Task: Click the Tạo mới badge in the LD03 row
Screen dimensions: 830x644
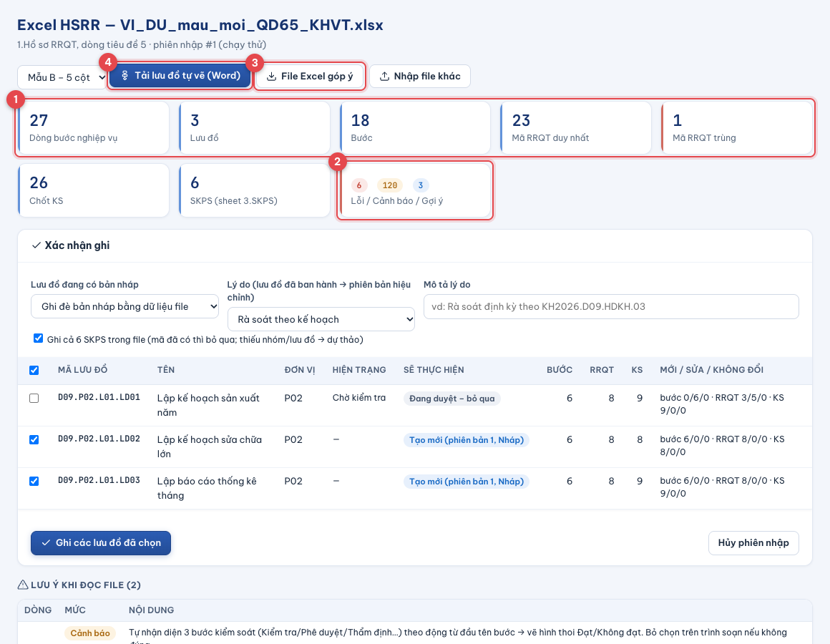Action: click(467, 482)
